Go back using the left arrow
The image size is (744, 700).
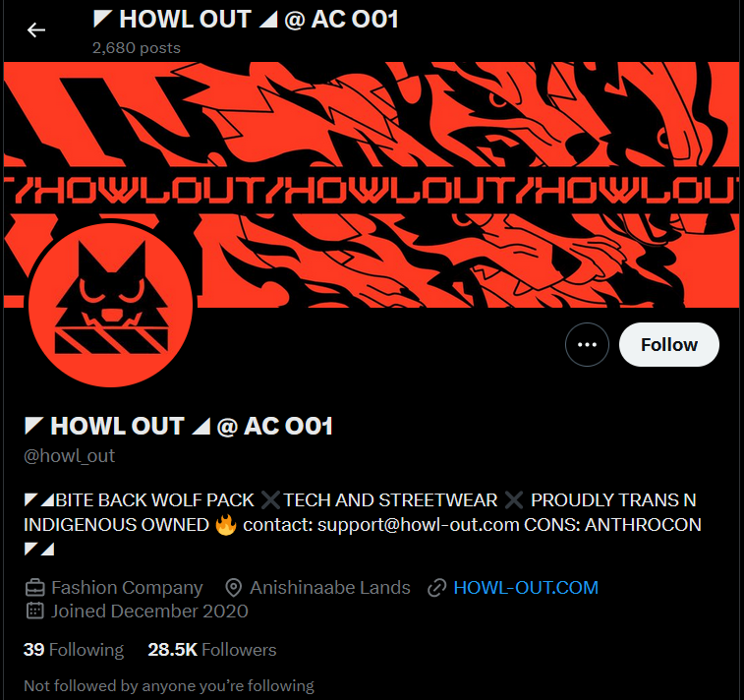[36, 29]
